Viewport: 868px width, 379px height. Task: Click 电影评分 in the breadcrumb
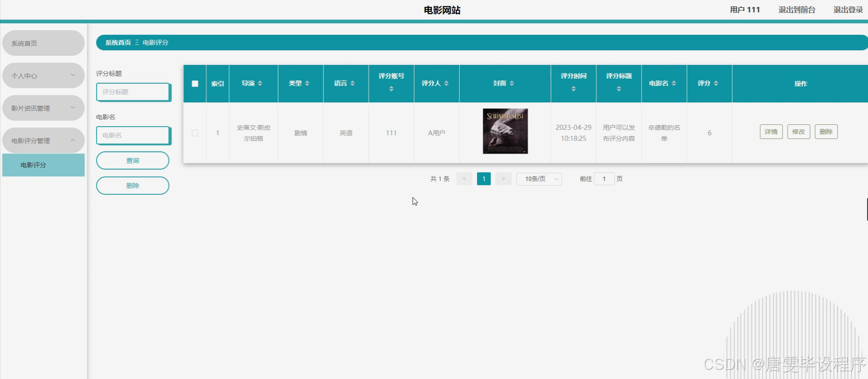(x=155, y=43)
